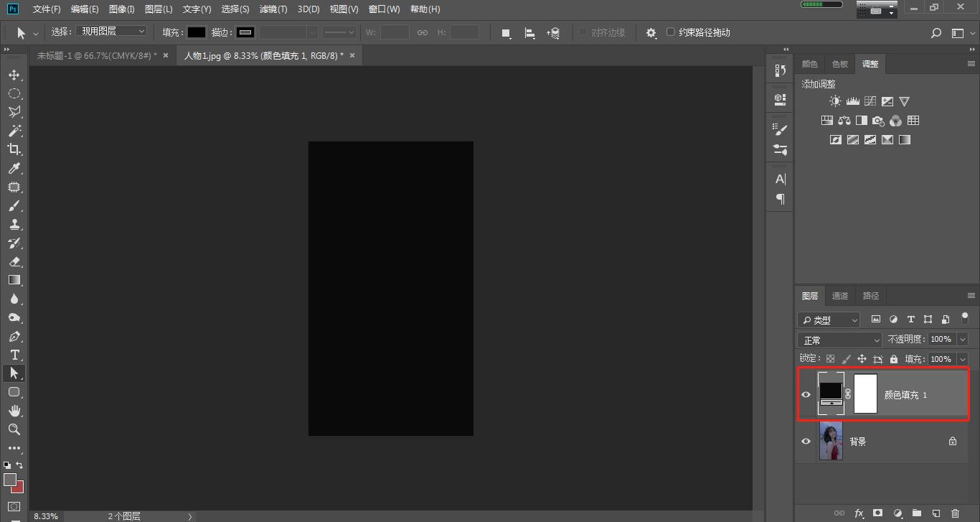This screenshot has width=980, height=522.
Task: Switch to the 通道 tab
Action: (839, 296)
